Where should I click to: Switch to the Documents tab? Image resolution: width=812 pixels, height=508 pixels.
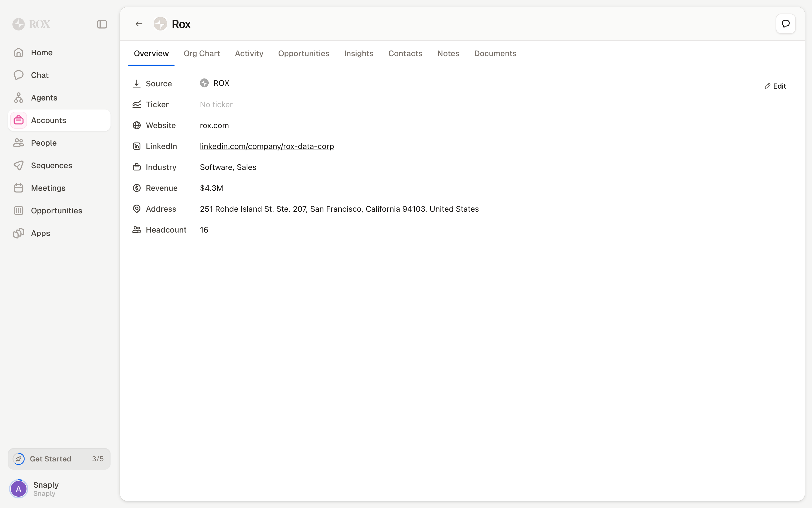coord(495,53)
